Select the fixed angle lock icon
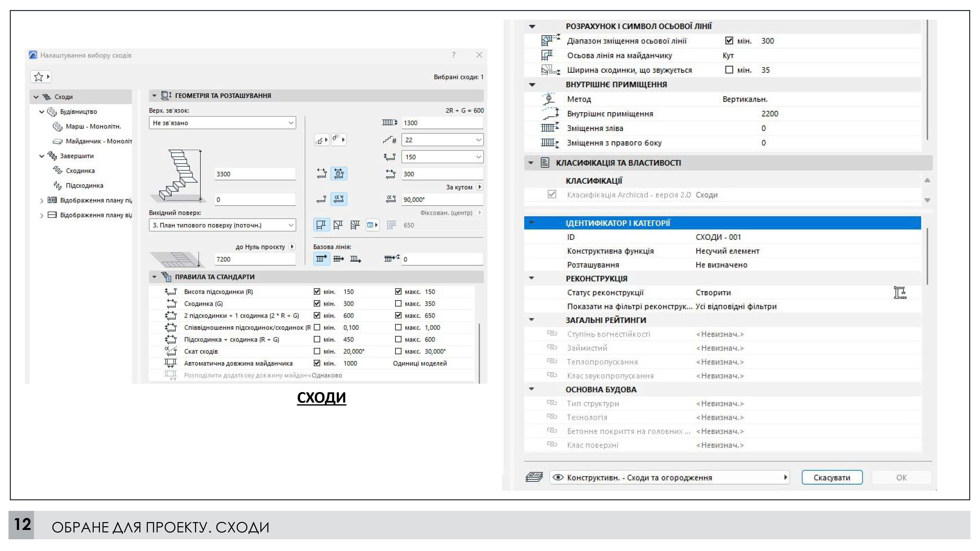The image size is (980, 551). [x=339, y=199]
